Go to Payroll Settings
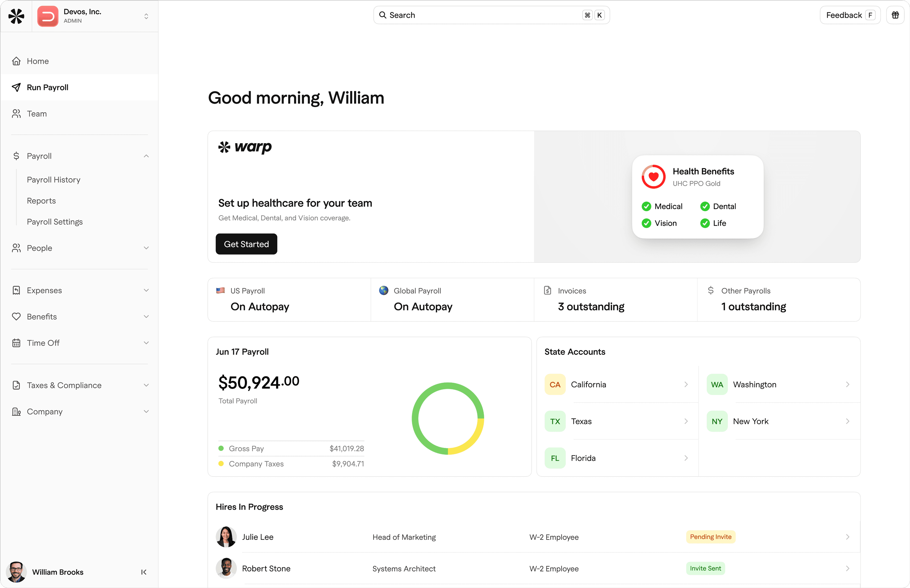910x588 pixels. coord(55,222)
